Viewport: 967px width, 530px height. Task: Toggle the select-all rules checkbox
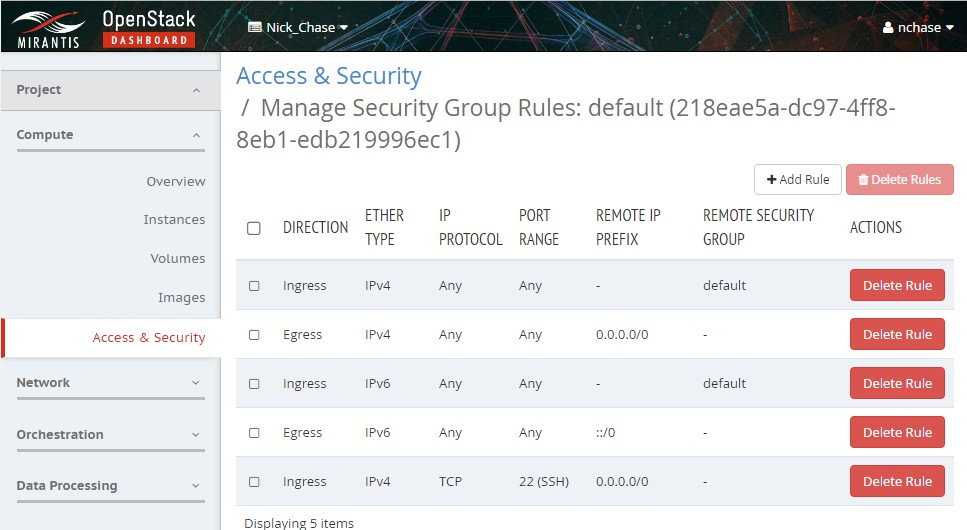[x=253, y=228]
